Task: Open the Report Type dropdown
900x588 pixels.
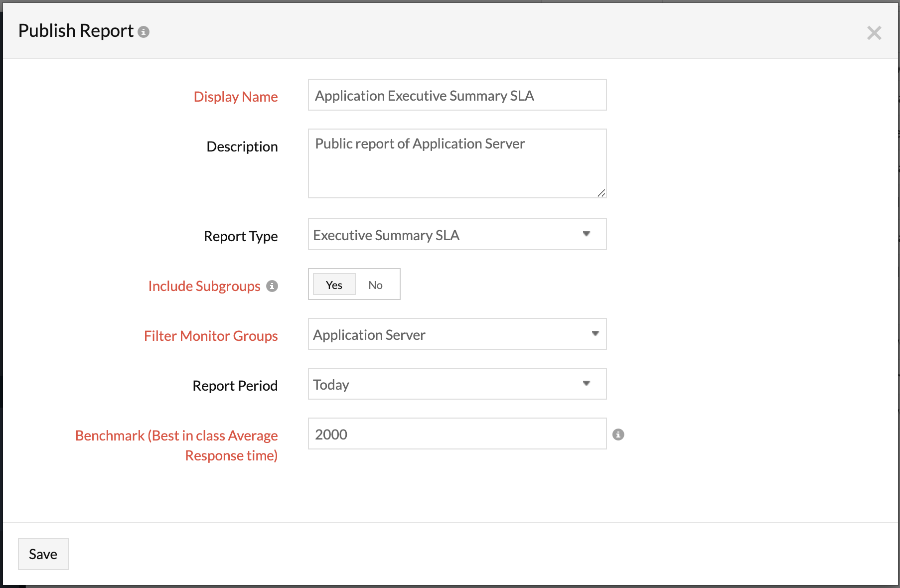Action: pyautogui.click(x=456, y=234)
